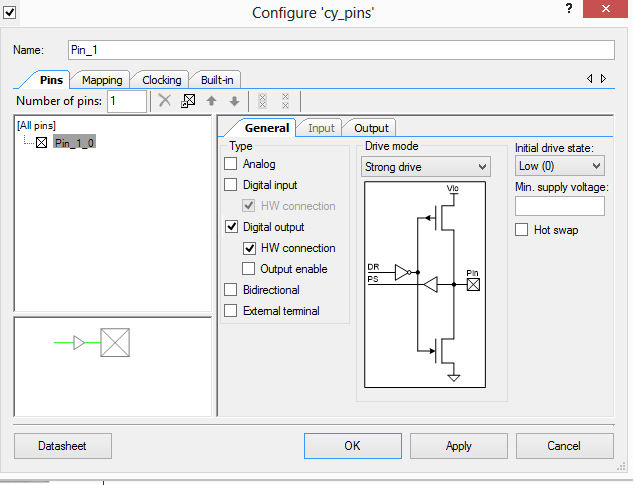The image size is (635, 485).
Task: Check the Digital input checkbox
Action: [x=232, y=185]
